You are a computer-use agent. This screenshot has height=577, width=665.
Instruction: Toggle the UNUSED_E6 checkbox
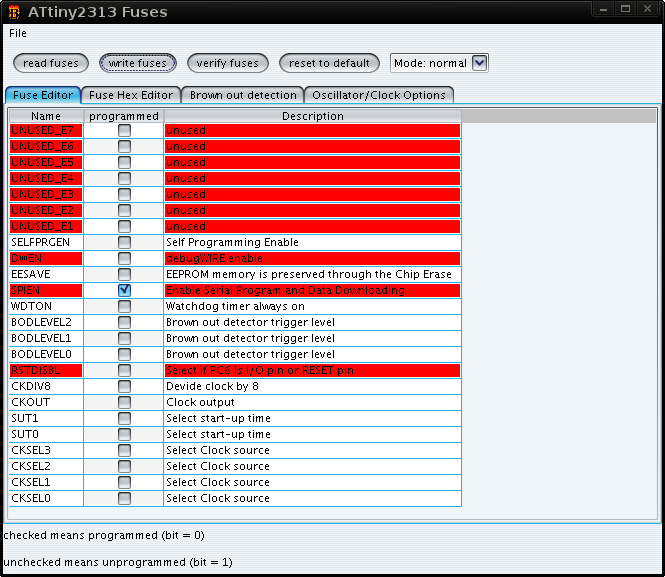(124, 146)
